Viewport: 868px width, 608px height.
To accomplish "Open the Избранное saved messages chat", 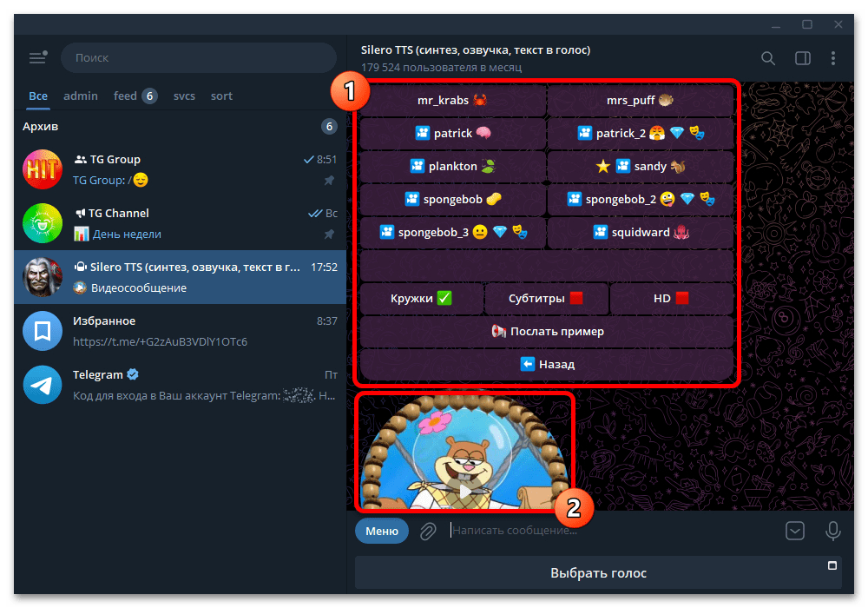I will pos(180,331).
